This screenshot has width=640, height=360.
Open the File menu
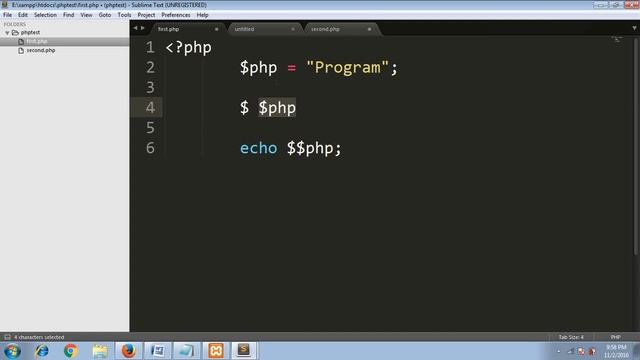7,15
